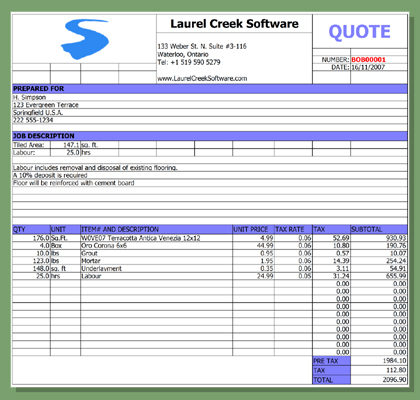The height and width of the screenshot is (400, 420).
Task: Select the UNIT column header
Action: pos(65,229)
